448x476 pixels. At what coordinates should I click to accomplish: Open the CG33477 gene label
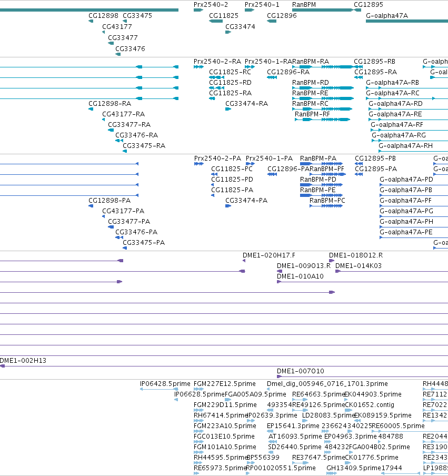tap(123, 38)
